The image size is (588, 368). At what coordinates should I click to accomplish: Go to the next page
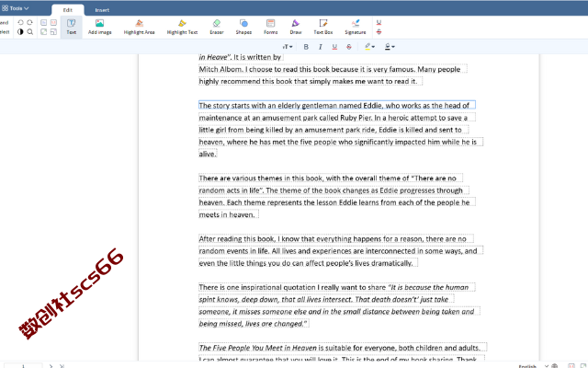tap(51, 366)
